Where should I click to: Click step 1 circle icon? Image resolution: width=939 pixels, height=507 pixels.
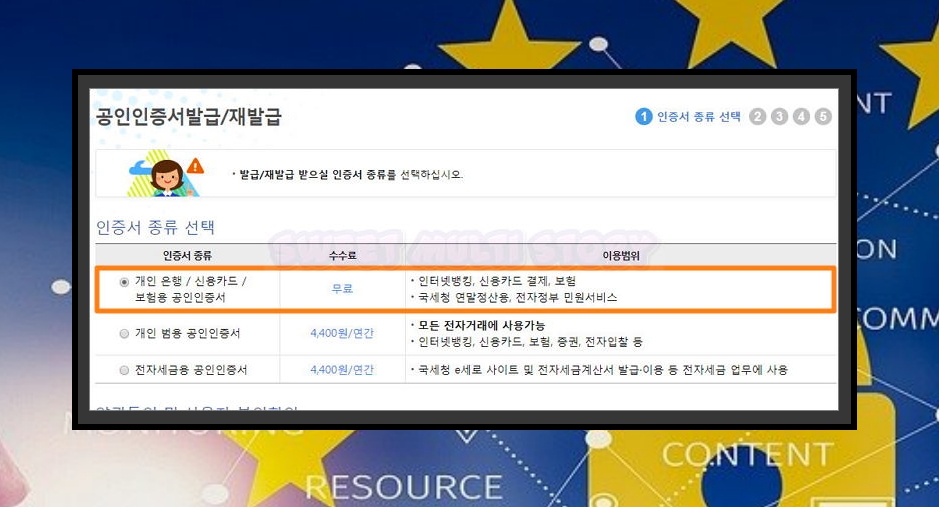tap(643, 117)
